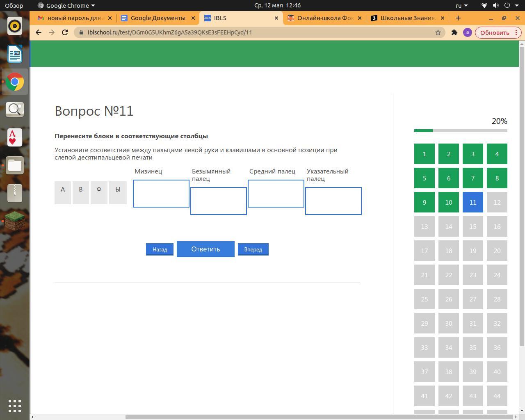525x420 pixels.
Task: Show applications grid in dock
Action: tap(15, 406)
